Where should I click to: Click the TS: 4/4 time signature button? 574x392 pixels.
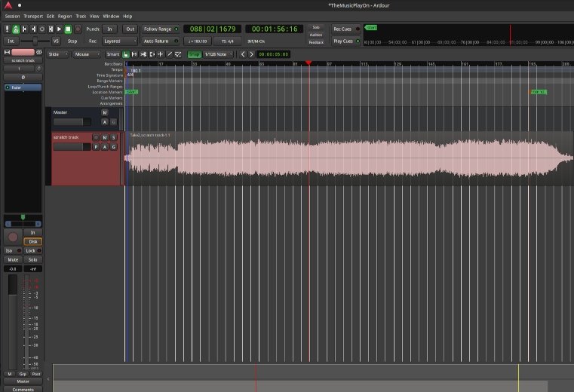click(227, 41)
